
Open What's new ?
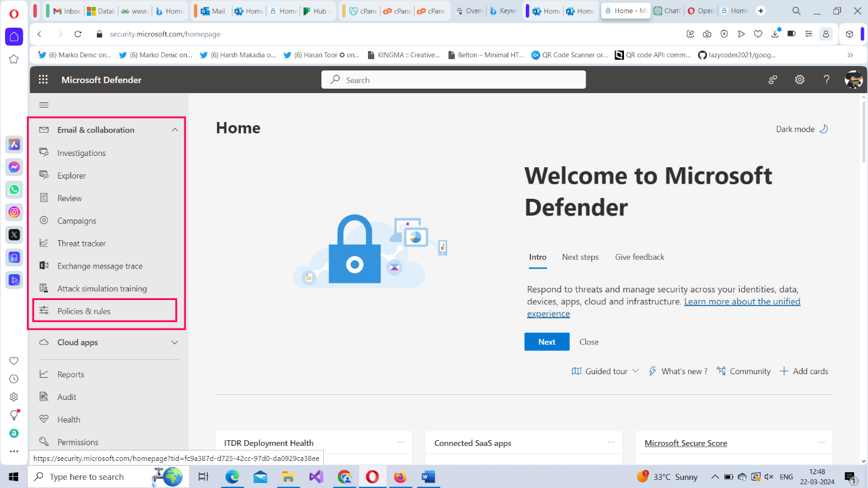(x=677, y=372)
